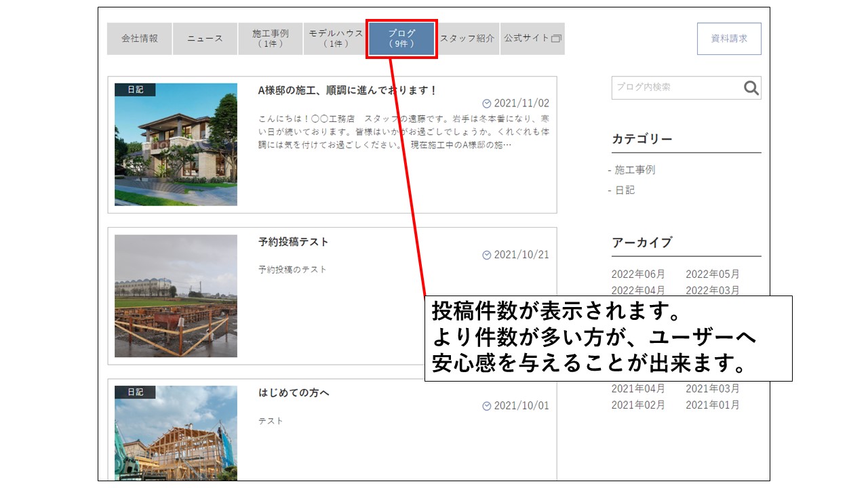Select the ブログ (9件) tab
Screen dimensions: 868x488
401,39
